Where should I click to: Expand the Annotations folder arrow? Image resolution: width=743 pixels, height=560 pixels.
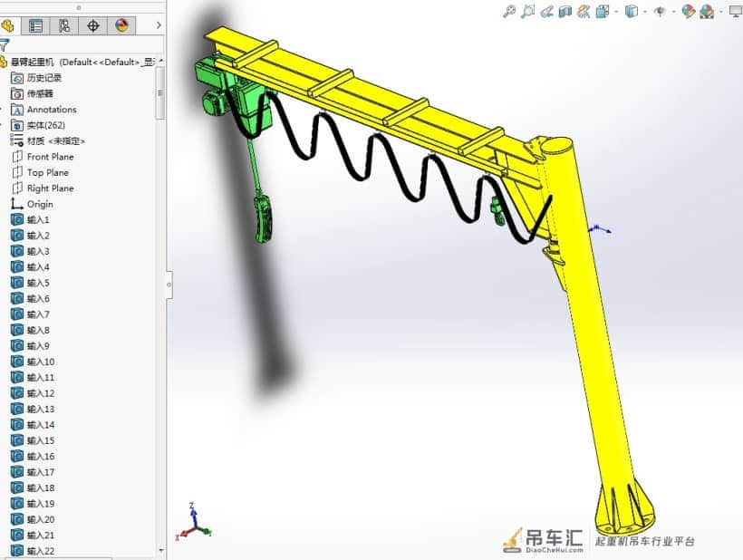click(x=2, y=110)
